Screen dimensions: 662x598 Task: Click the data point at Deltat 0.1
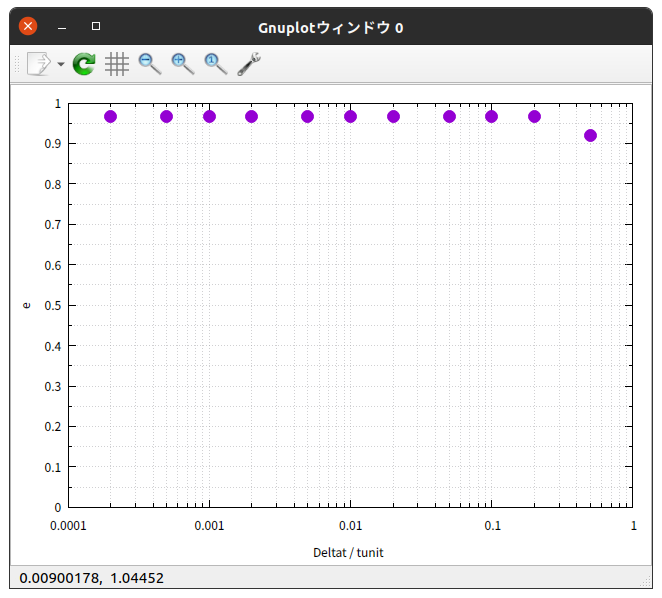(491, 117)
